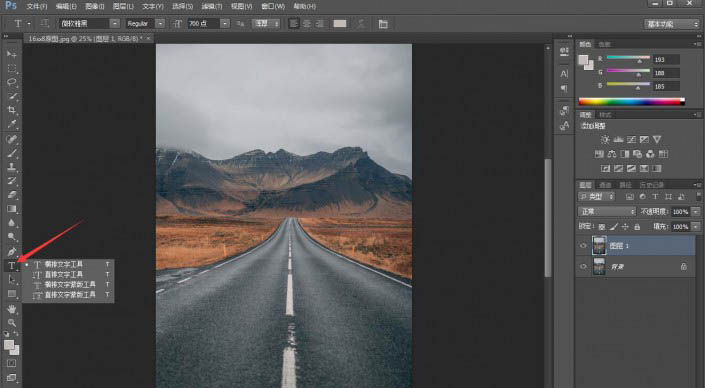Open the 编辑(E) menu
The image size is (705, 388).
pyautogui.click(x=66, y=6)
